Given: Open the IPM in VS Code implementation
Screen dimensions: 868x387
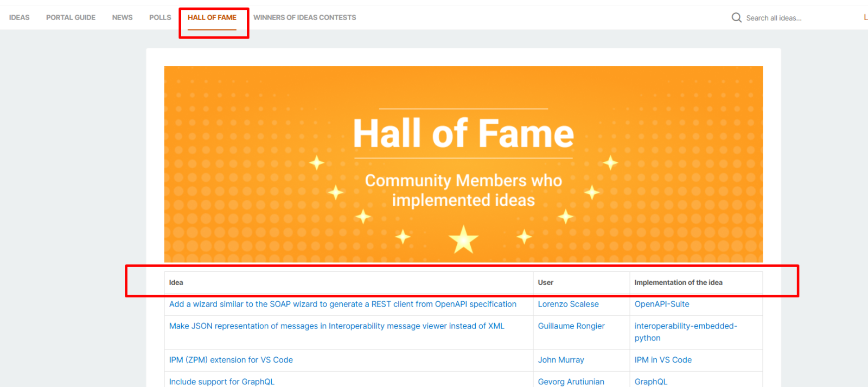Looking at the screenshot, I should 663,360.
